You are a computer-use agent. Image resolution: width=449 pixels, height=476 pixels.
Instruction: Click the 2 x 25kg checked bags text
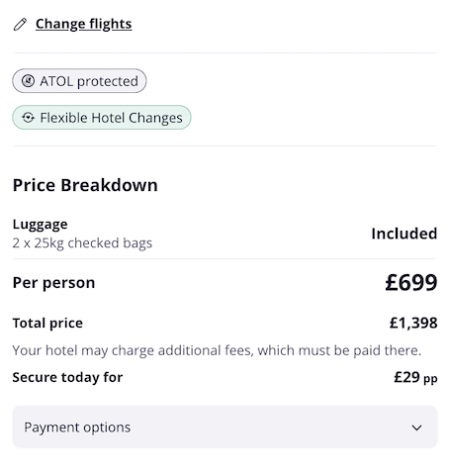[x=82, y=243]
